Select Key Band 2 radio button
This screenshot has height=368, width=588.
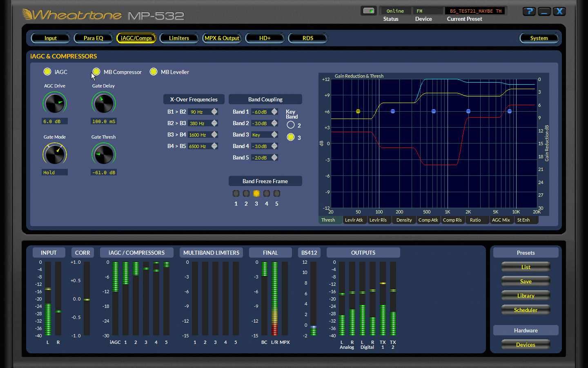pos(291,125)
